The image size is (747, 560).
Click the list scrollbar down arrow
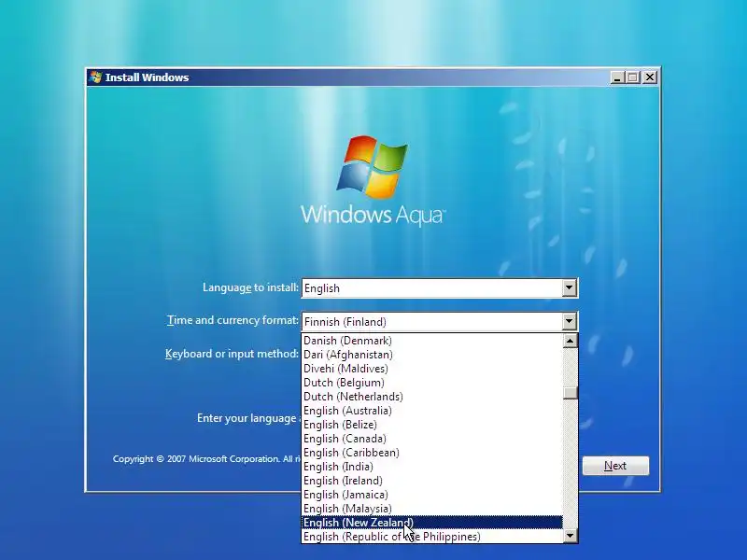[570, 536]
